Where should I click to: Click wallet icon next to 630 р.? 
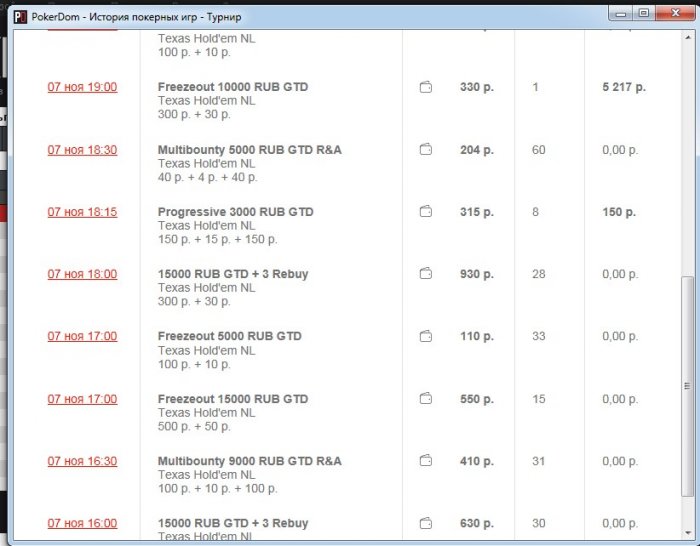pos(426,523)
